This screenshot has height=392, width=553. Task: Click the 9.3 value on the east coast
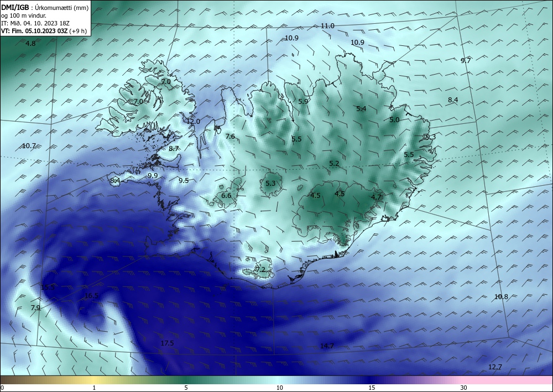point(431,137)
